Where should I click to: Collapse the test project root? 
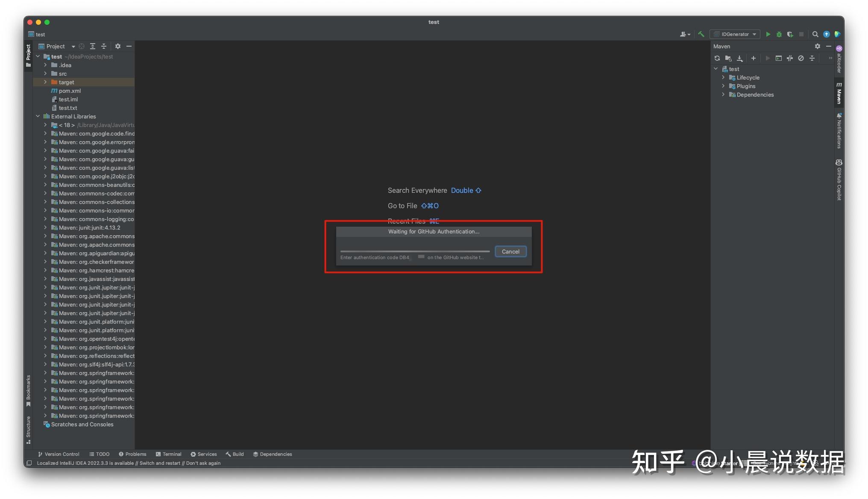[x=38, y=56]
